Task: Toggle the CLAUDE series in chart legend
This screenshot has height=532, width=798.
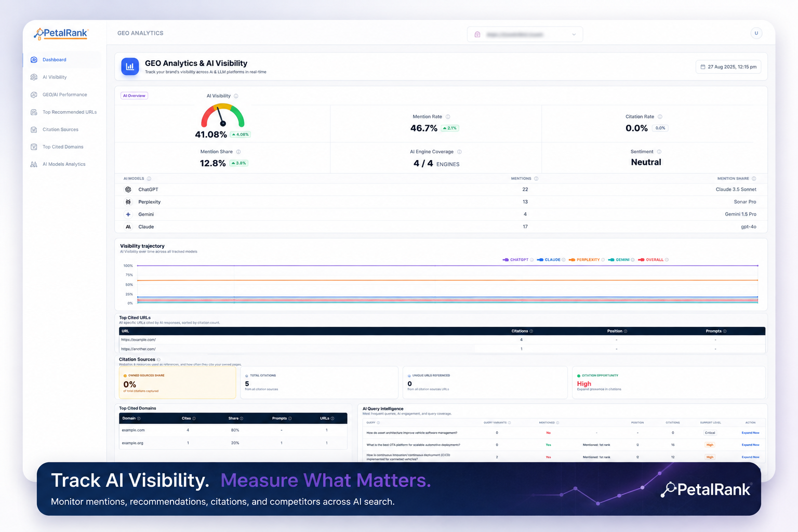Action: point(549,260)
